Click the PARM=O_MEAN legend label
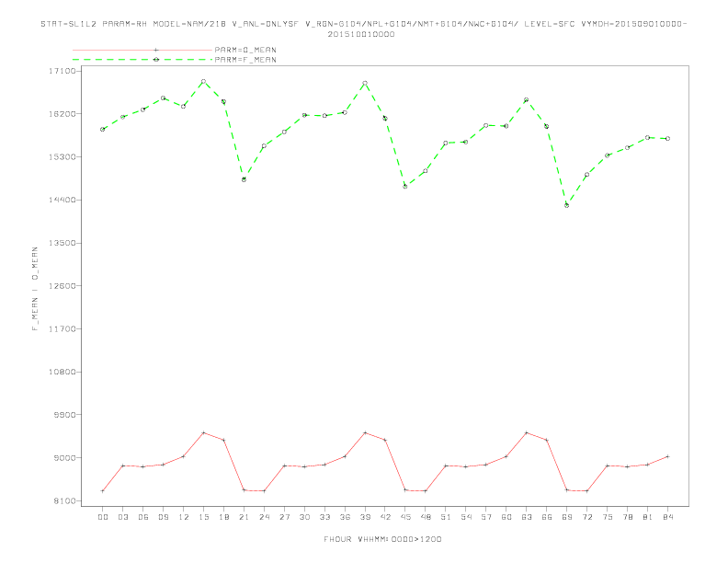 click(x=245, y=50)
